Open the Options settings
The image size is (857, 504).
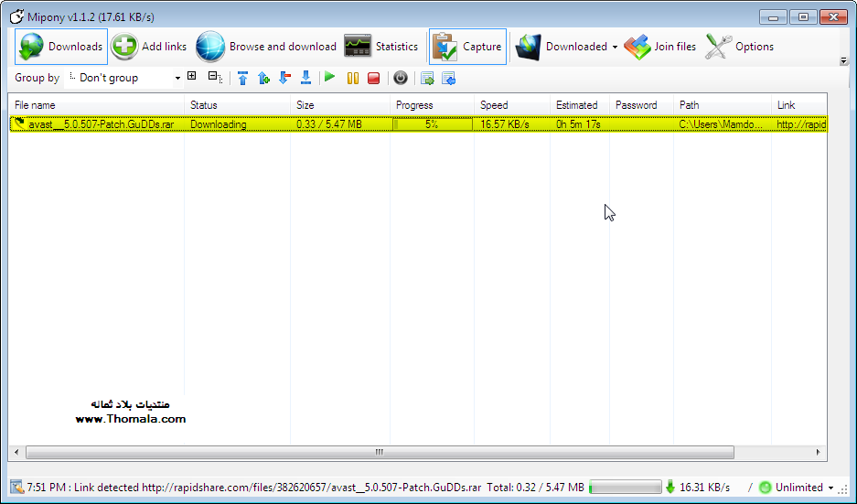pyautogui.click(x=740, y=47)
